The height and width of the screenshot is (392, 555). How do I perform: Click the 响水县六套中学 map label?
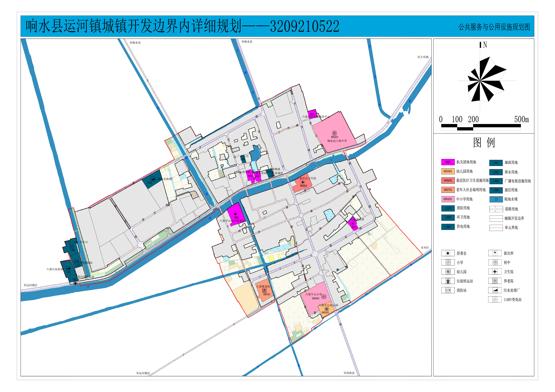(x=337, y=141)
